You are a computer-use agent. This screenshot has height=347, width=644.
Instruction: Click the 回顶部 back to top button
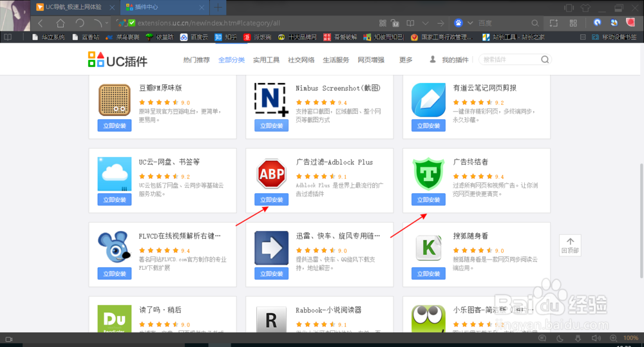pos(570,245)
